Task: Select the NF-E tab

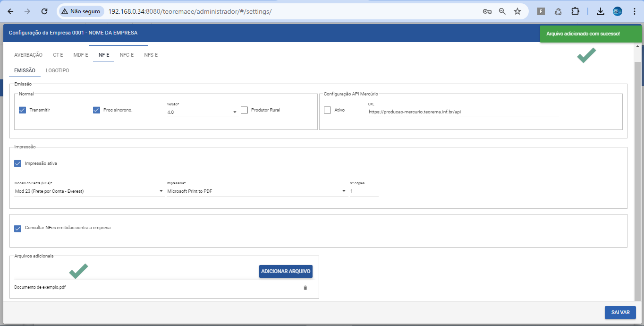Action: click(104, 55)
